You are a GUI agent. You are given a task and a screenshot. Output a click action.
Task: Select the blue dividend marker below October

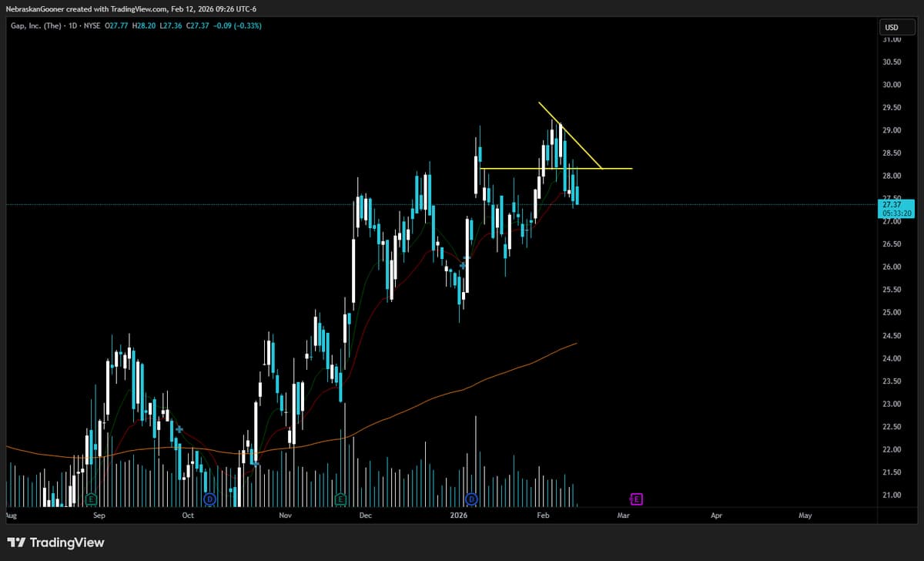coord(208,499)
